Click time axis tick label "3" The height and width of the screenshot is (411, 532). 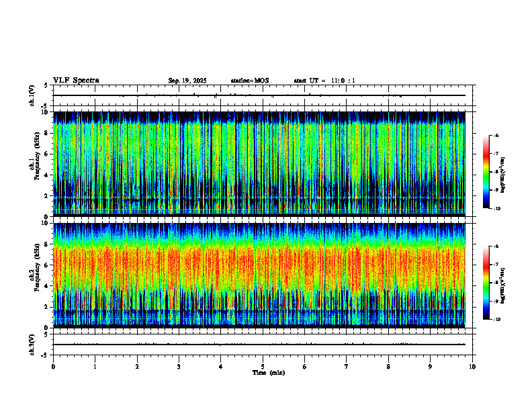coord(179,367)
